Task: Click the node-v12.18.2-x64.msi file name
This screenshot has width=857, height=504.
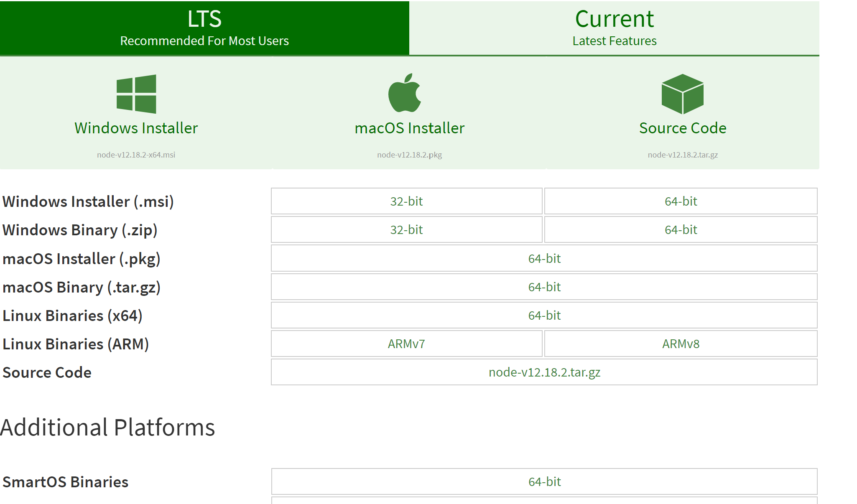Action: coord(136,155)
